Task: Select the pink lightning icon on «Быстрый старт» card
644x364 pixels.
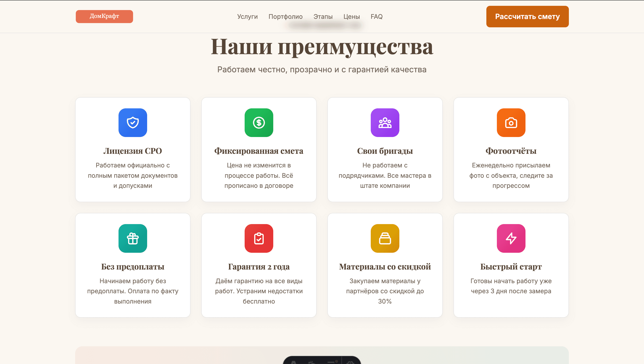Action: tap(511, 238)
